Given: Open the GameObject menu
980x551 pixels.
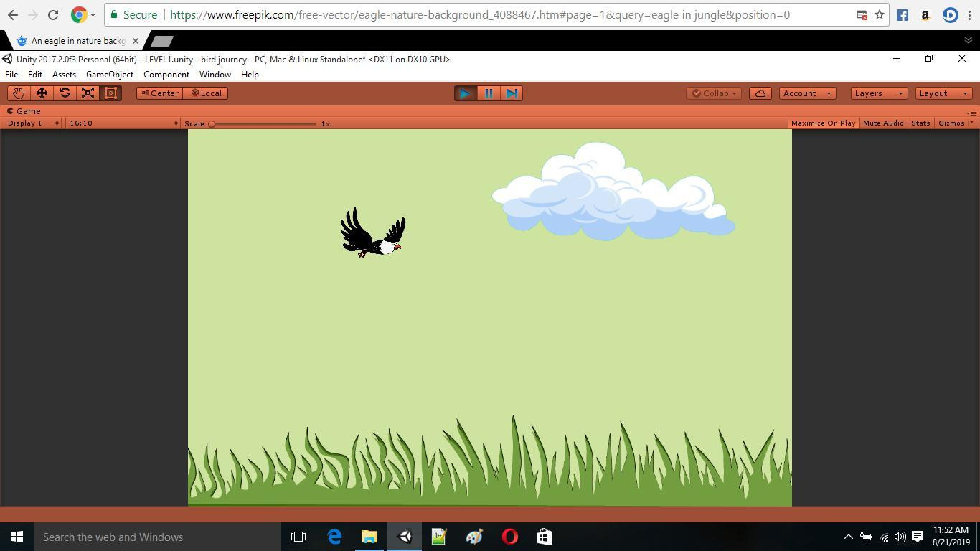Looking at the screenshot, I should pyautogui.click(x=109, y=75).
